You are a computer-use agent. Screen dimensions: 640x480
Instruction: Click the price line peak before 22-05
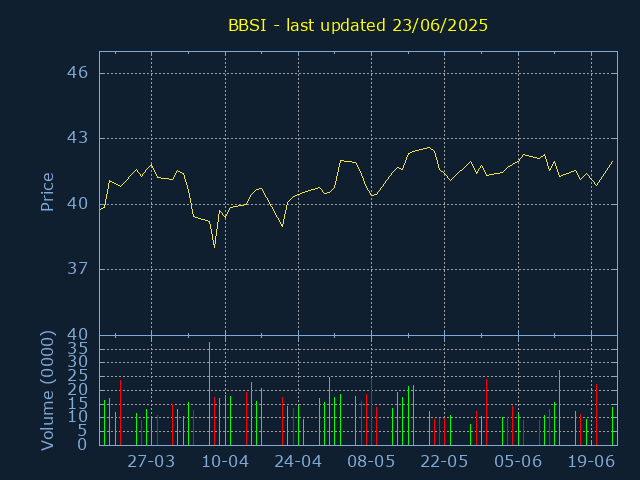click(429, 147)
